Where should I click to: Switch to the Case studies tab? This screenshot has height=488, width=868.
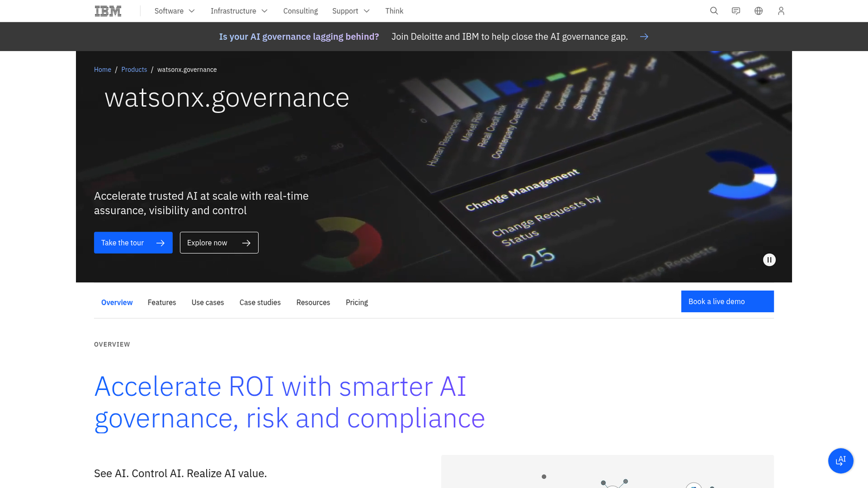260,303
